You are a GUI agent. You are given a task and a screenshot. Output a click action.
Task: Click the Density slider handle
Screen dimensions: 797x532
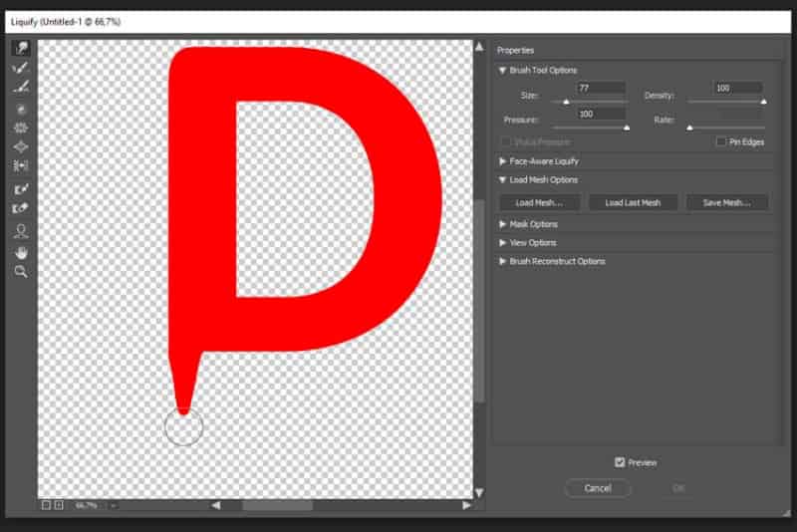(763, 103)
